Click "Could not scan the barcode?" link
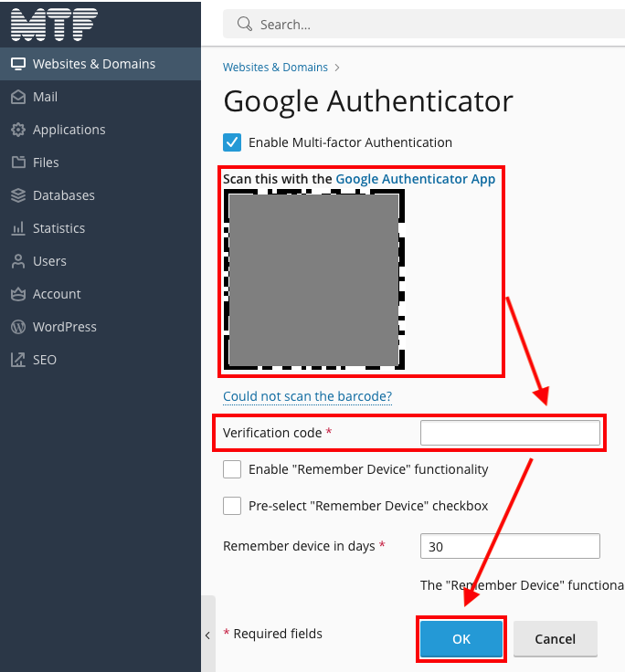 tap(307, 396)
